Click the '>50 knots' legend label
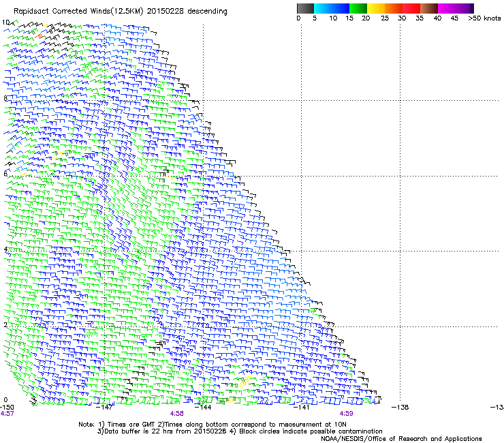This screenshot has height=443, width=504. tap(484, 18)
